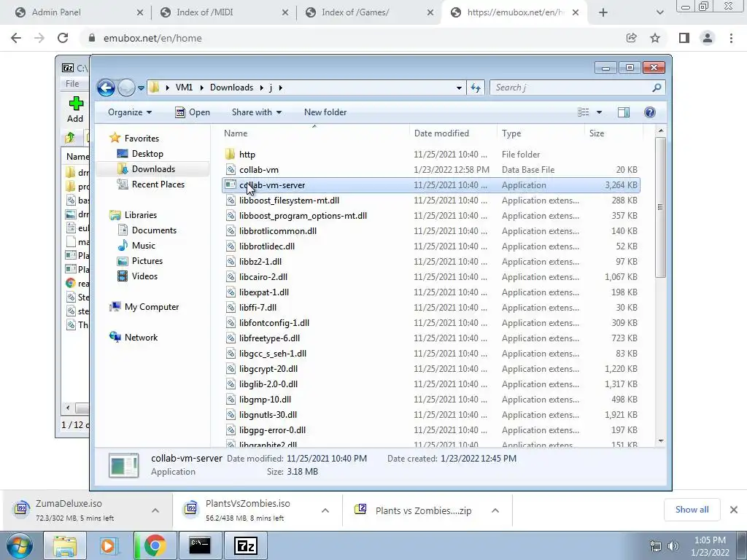This screenshot has height=560, width=747.
Task: Click the Explorer forward navigation arrow
Action: [x=126, y=87]
